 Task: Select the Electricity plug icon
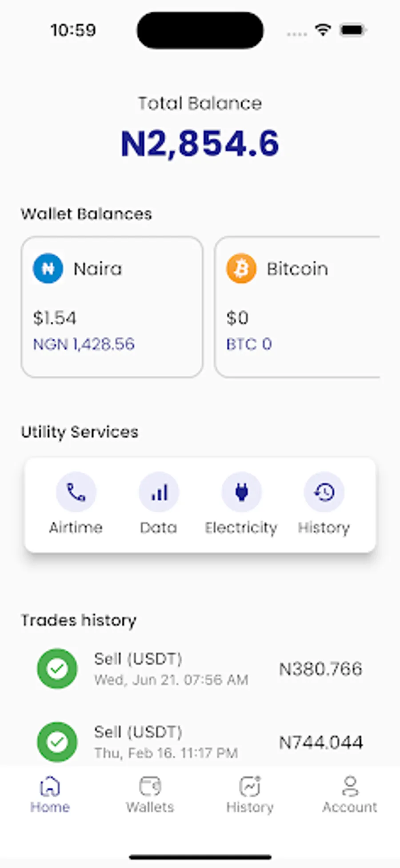[x=241, y=492]
